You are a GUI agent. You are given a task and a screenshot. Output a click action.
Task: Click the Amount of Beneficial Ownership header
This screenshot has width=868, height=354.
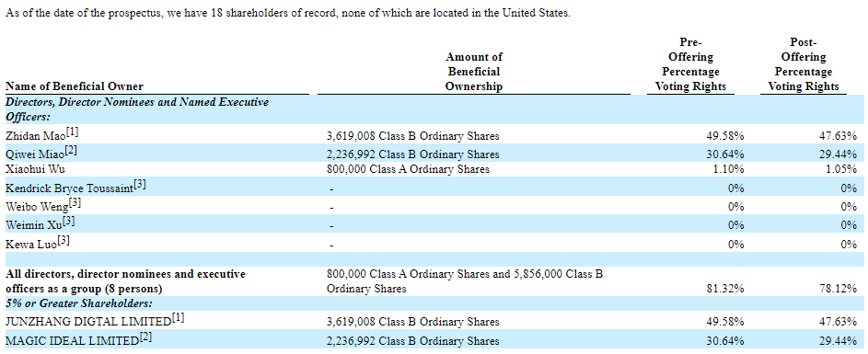(x=474, y=72)
